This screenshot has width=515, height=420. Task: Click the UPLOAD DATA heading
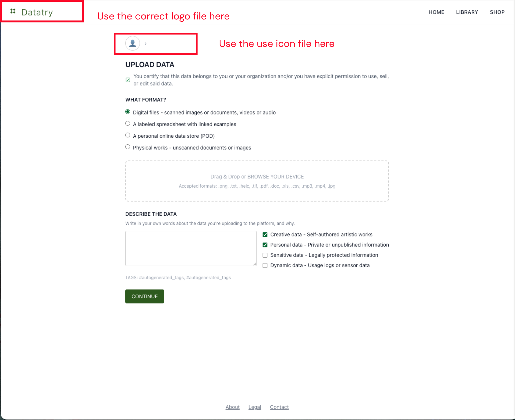150,65
